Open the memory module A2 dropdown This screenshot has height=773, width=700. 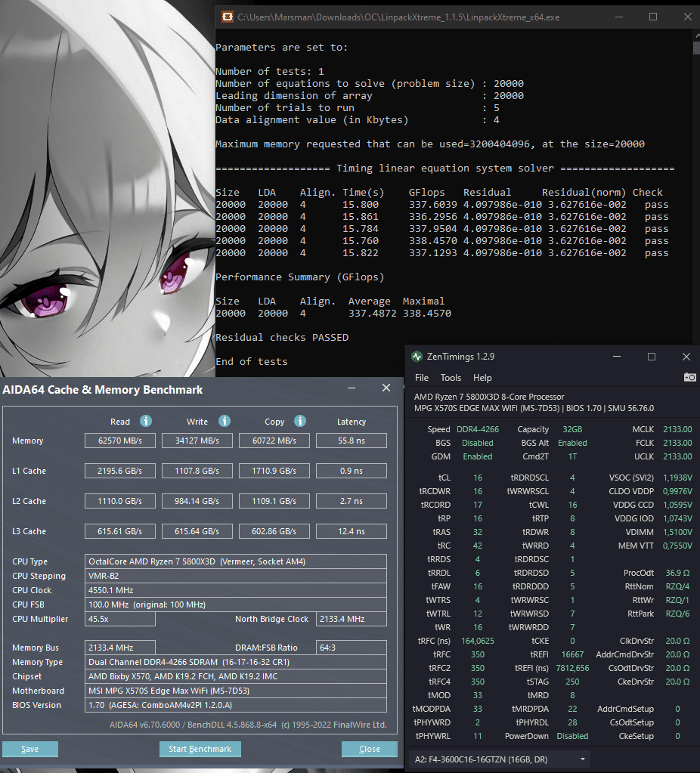500,759
